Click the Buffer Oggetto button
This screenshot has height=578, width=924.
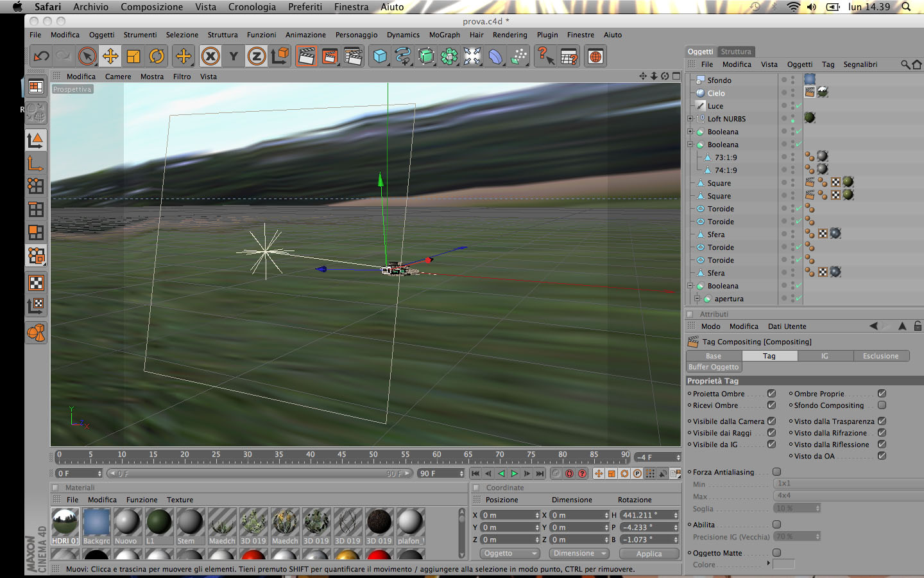(714, 367)
